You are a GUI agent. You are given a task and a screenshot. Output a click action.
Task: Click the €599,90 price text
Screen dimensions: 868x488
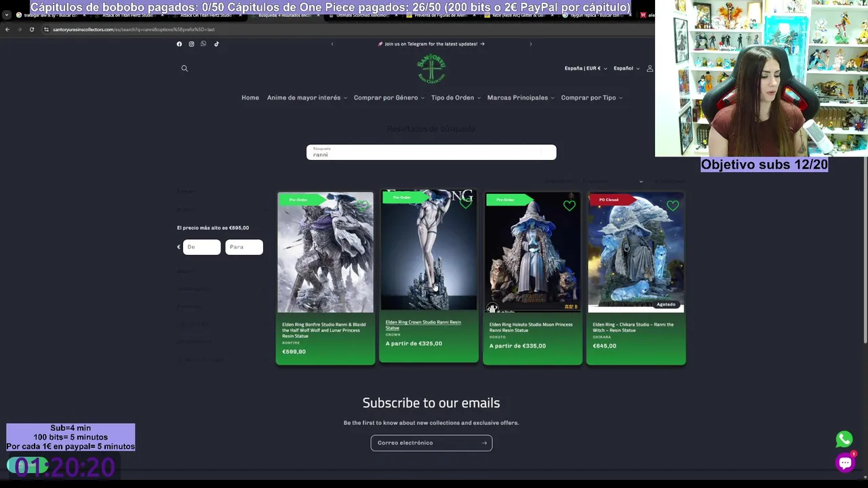(294, 352)
